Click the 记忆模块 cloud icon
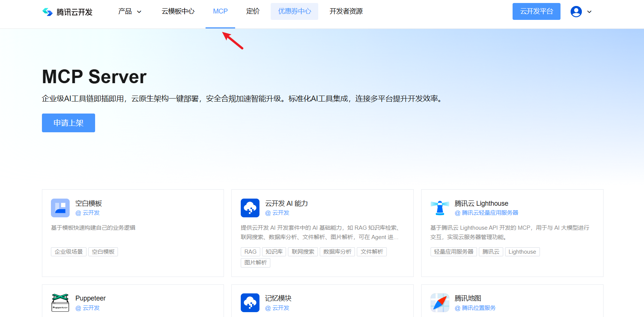Image resolution: width=644 pixels, height=317 pixels. click(250, 303)
